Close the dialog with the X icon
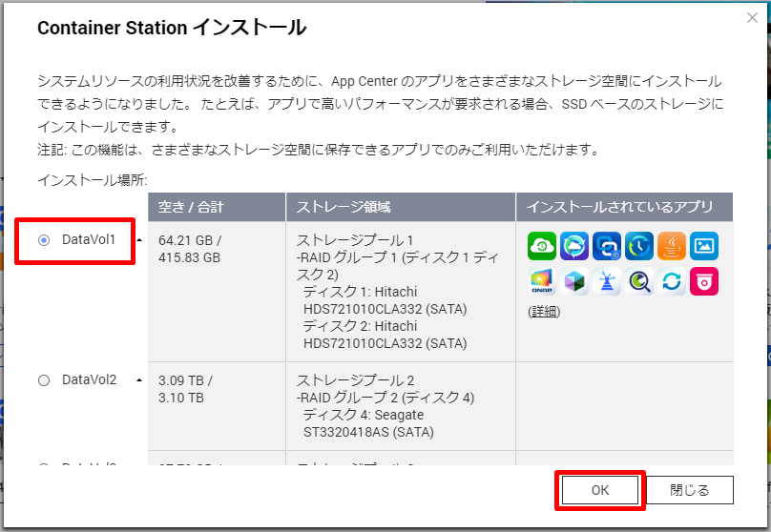771x532 pixels. (752, 18)
